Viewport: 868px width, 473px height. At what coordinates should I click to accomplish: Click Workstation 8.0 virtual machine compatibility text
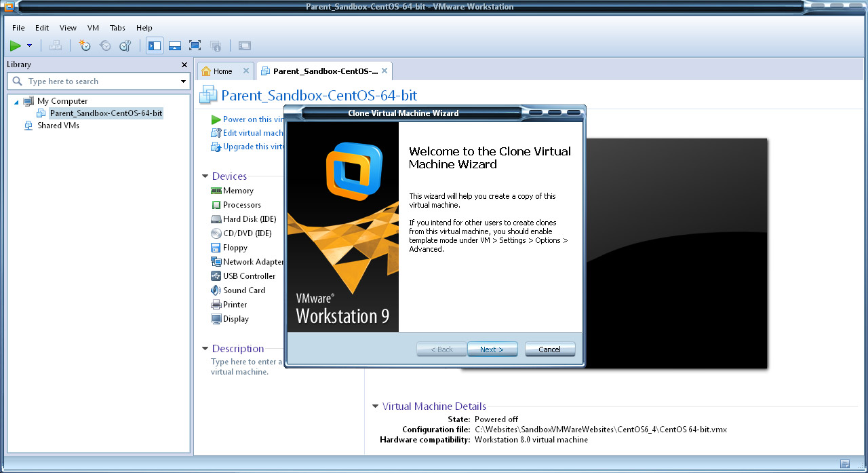point(532,440)
